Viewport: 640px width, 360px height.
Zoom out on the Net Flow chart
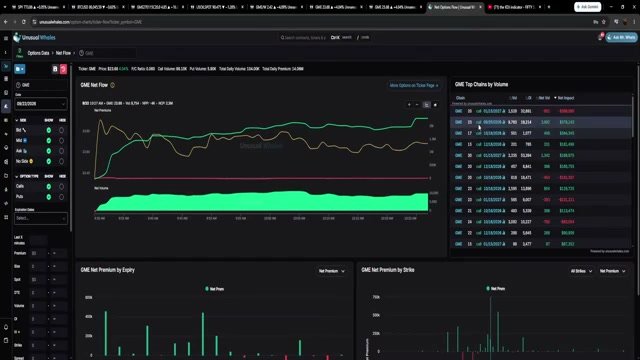tap(417, 105)
